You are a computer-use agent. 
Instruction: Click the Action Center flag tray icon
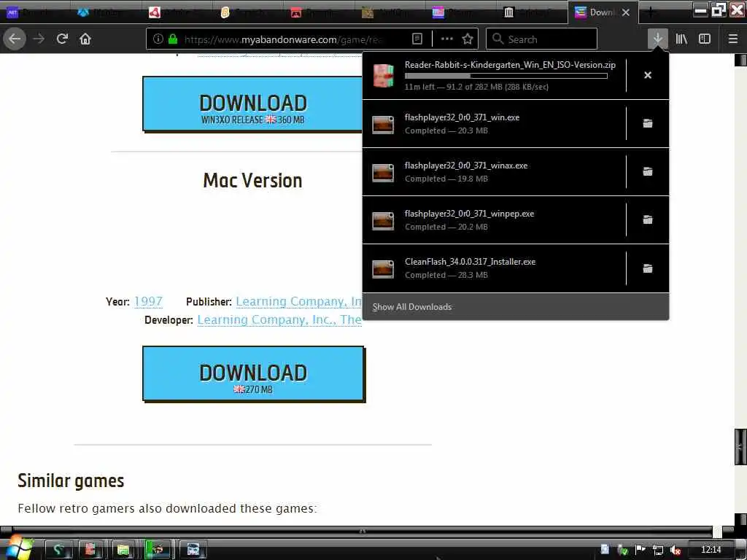[640, 550]
